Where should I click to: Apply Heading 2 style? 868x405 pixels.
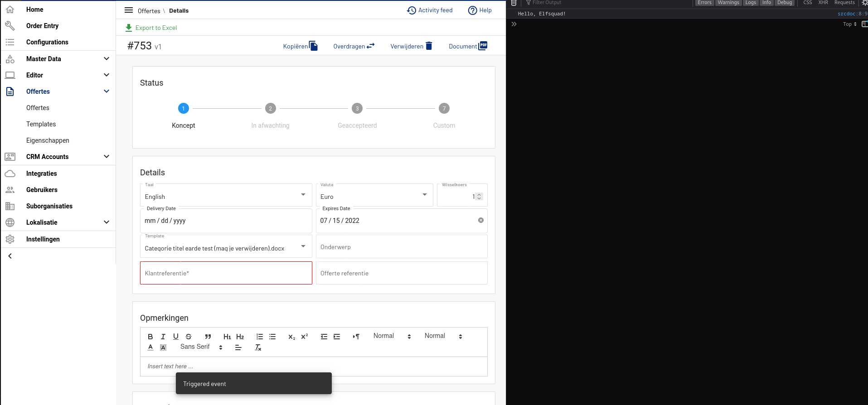tap(240, 337)
